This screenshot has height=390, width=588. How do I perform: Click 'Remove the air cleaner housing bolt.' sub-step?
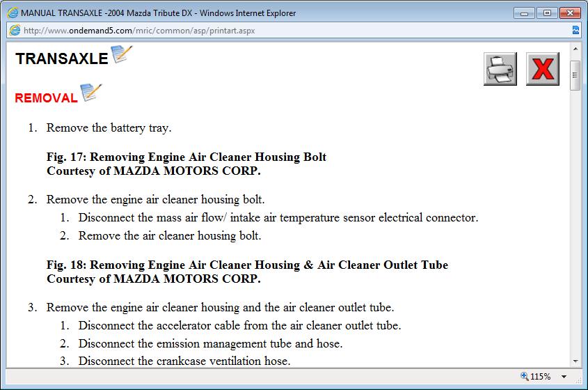click(170, 235)
